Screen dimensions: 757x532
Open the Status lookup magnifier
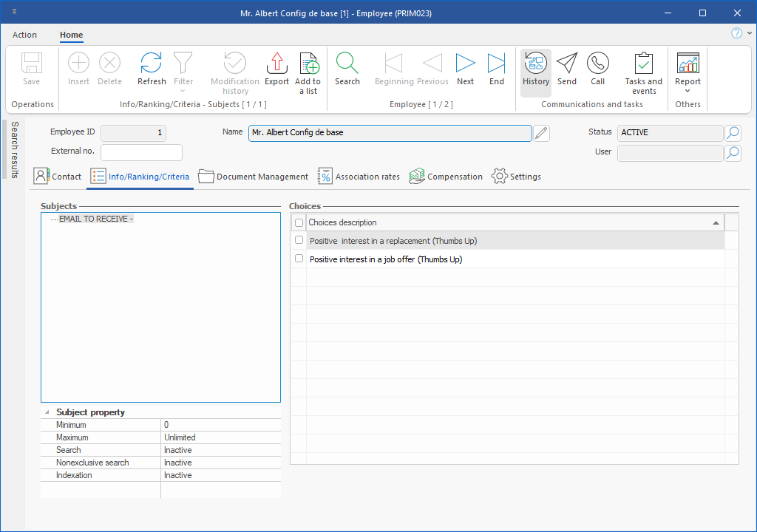tap(732, 133)
